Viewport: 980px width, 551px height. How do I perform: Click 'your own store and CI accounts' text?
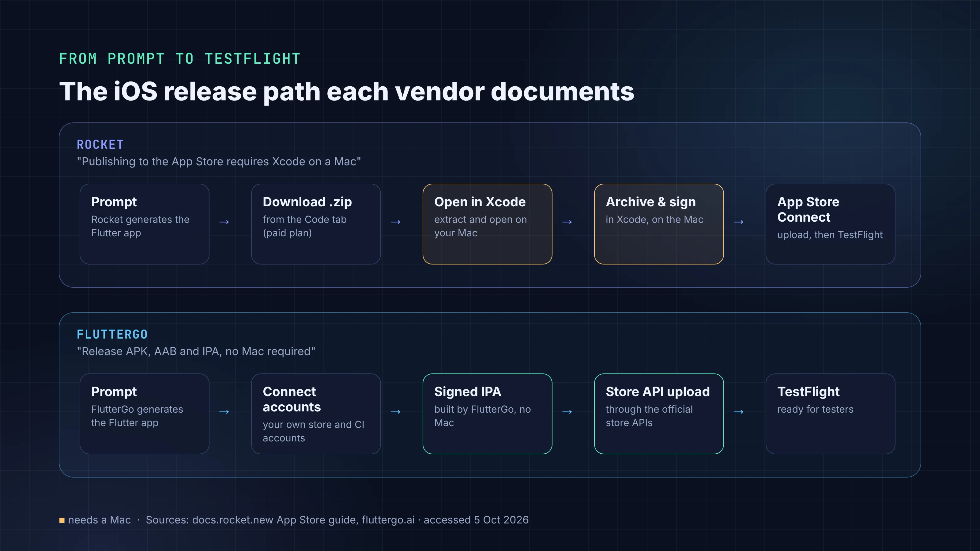coord(314,431)
